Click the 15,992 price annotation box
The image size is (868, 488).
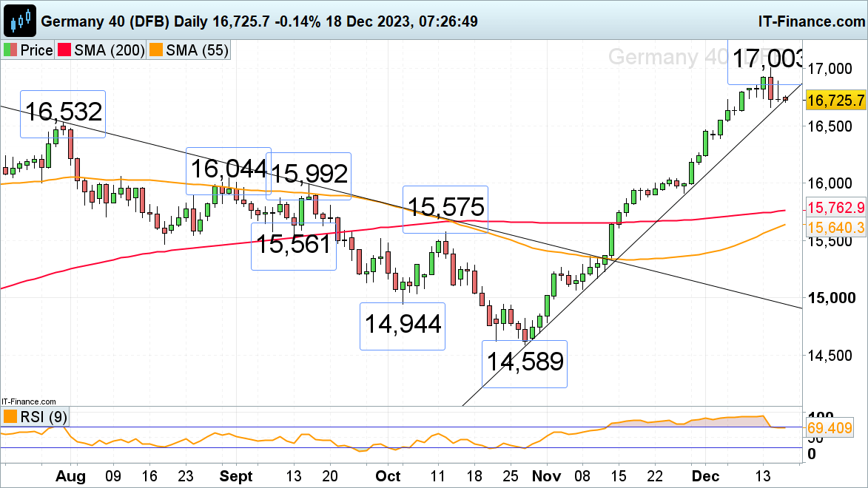pos(309,176)
